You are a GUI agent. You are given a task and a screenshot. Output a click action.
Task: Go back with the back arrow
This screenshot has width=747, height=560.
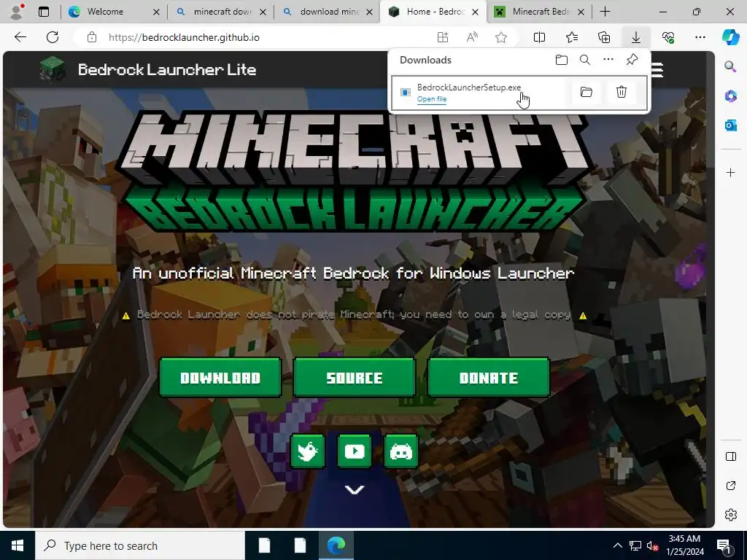tap(20, 37)
